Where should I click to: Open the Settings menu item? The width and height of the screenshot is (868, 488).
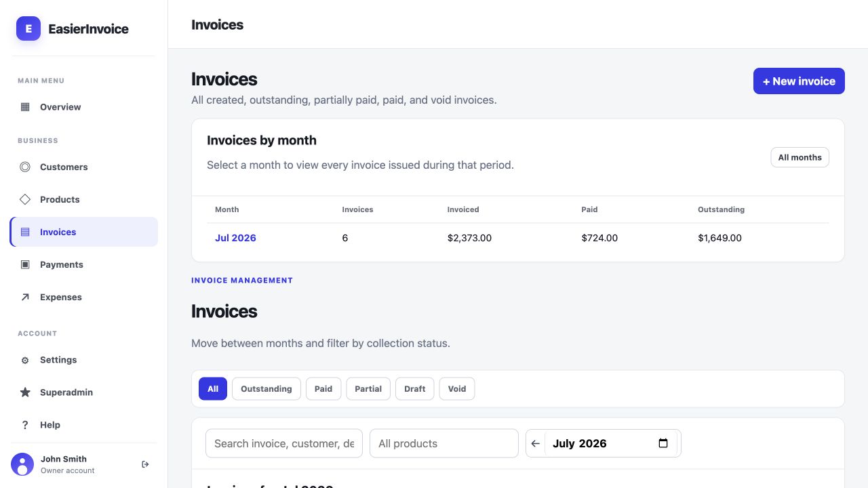click(x=84, y=360)
